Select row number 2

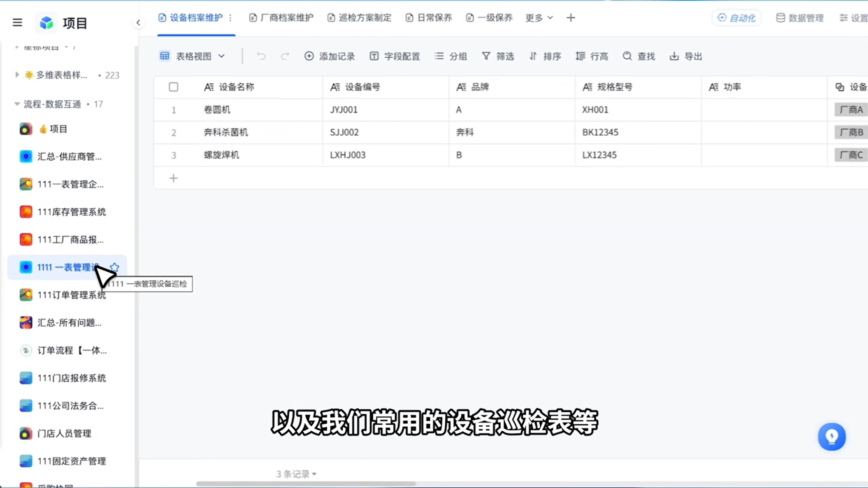coord(174,133)
